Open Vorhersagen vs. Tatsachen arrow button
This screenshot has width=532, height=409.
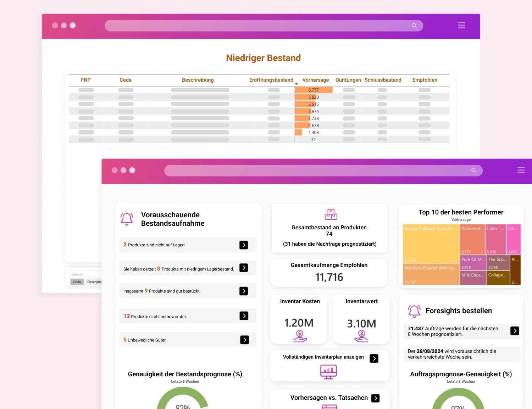375,398
